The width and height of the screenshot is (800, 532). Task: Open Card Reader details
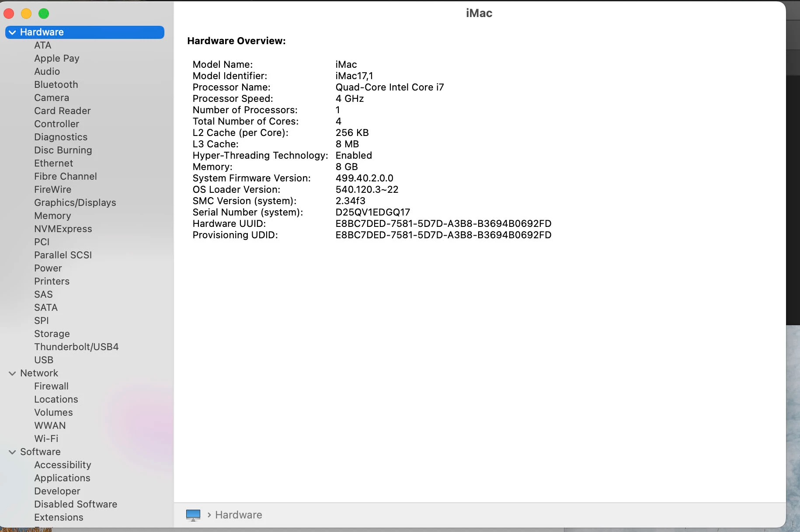pos(63,111)
